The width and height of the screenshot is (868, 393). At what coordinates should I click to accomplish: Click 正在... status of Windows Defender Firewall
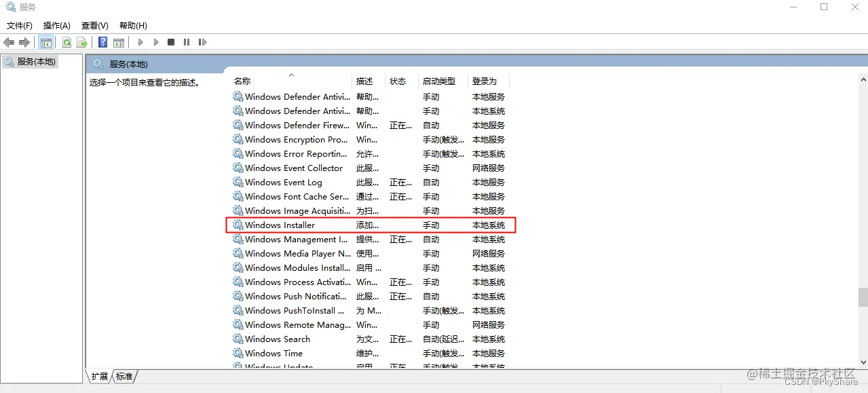tap(400, 125)
